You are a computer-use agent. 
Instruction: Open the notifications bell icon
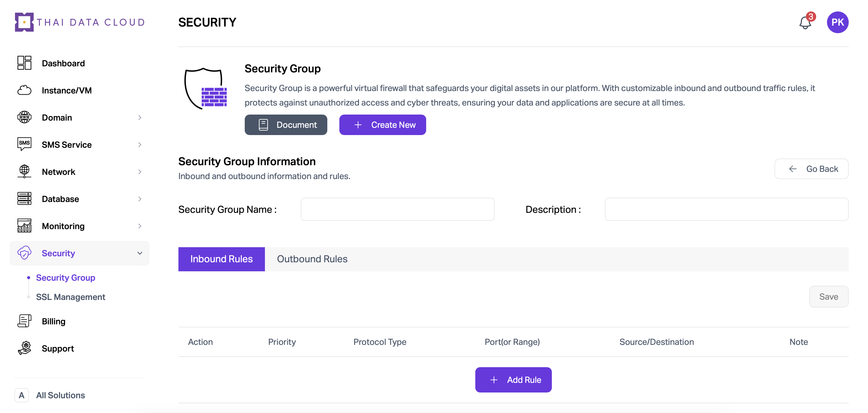[x=805, y=23]
